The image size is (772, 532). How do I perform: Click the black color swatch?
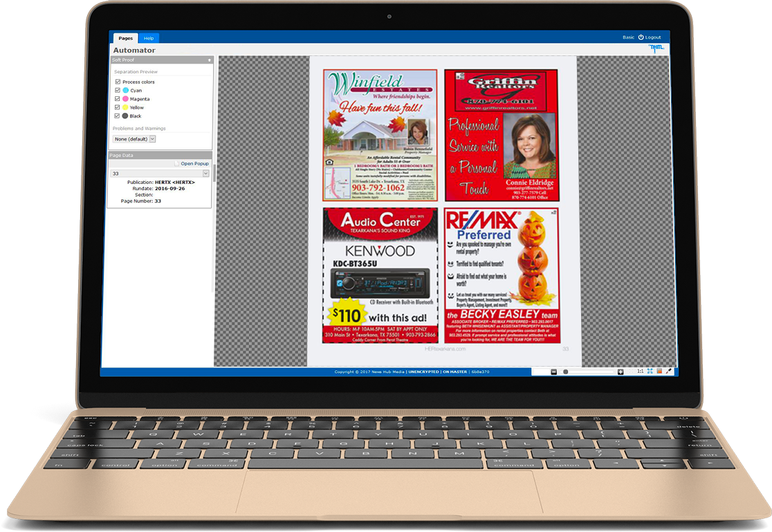(125, 116)
